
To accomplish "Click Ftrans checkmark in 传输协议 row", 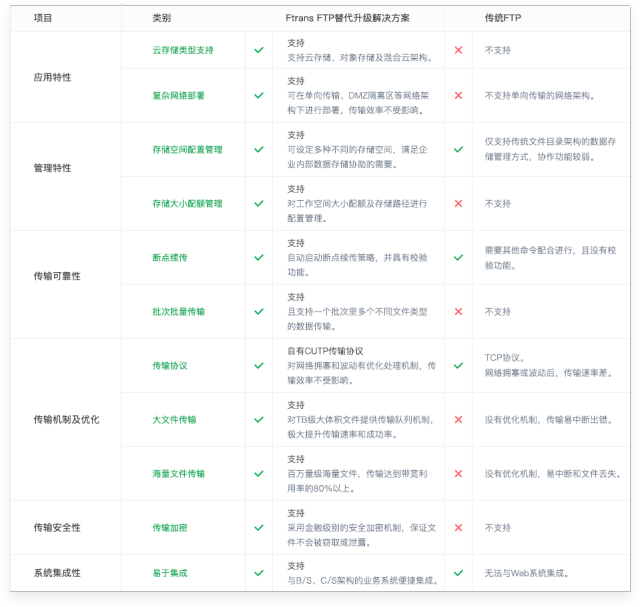I will [x=259, y=365].
